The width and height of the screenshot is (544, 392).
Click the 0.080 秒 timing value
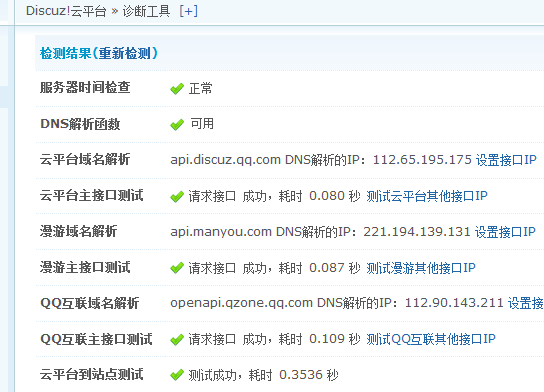pos(335,196)
